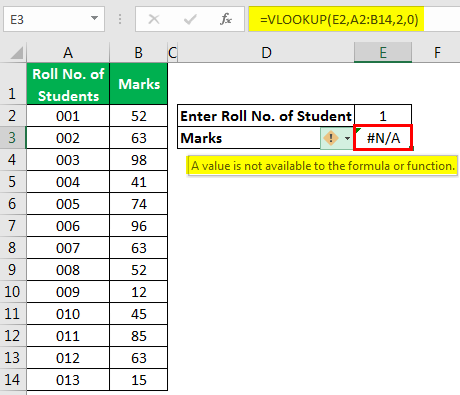This screenshot has height=395, width=460.
Task: Click the formula bar resize dots handle
Action: point(120,19)
